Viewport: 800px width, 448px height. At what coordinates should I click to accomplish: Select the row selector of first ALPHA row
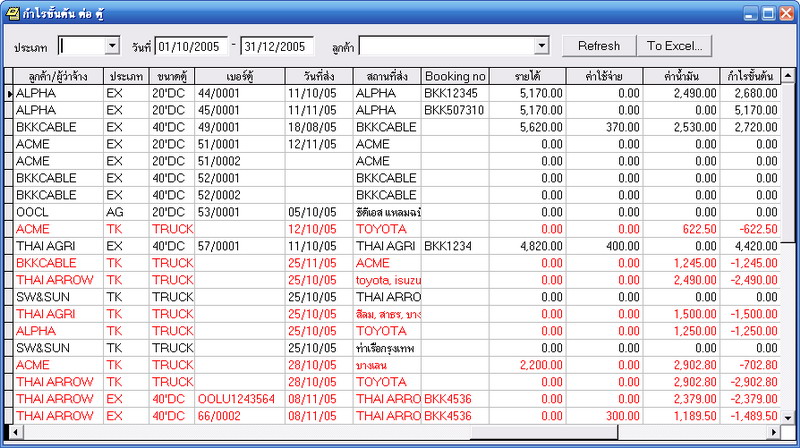9,93
